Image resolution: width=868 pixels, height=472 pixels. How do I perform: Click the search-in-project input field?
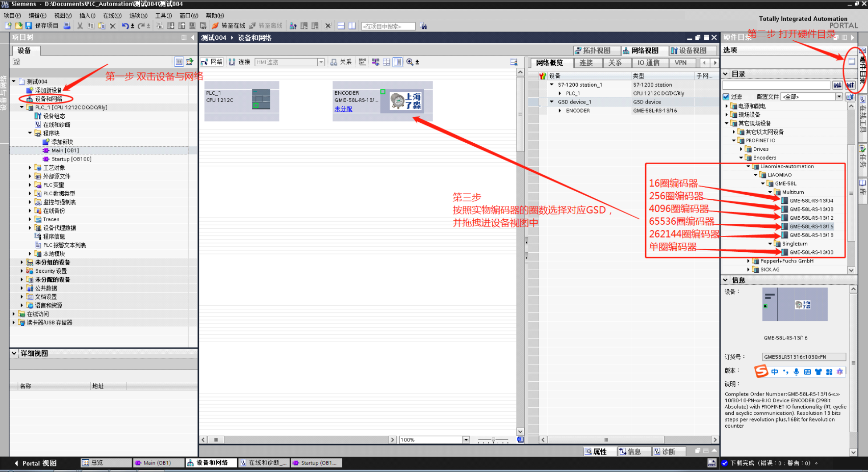coord(388,26)
